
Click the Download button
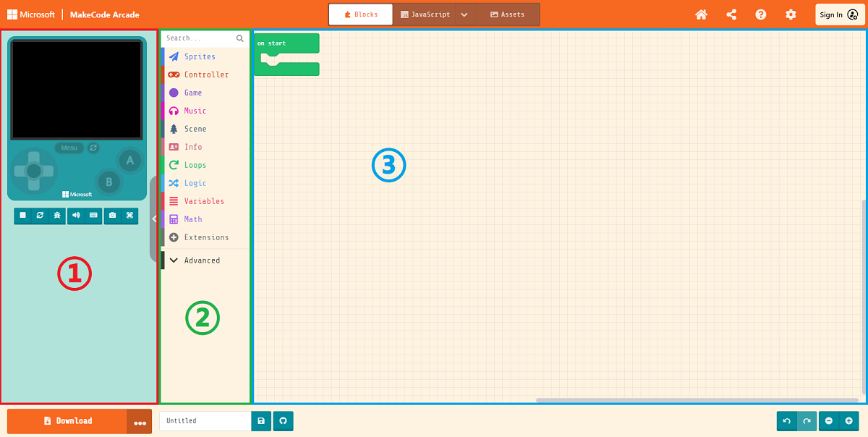(x=67, y=421)
